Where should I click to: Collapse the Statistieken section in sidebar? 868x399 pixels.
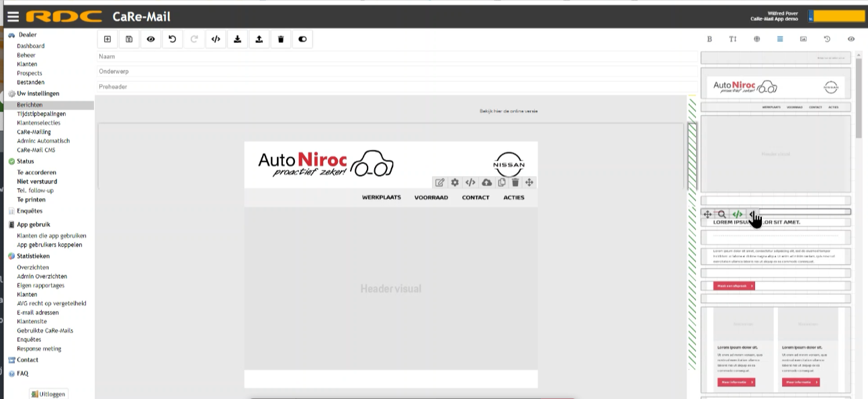[x=33, y=256]
